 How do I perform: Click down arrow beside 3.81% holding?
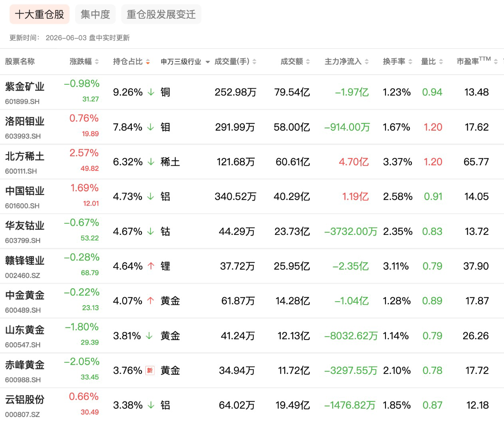point(149,336)
